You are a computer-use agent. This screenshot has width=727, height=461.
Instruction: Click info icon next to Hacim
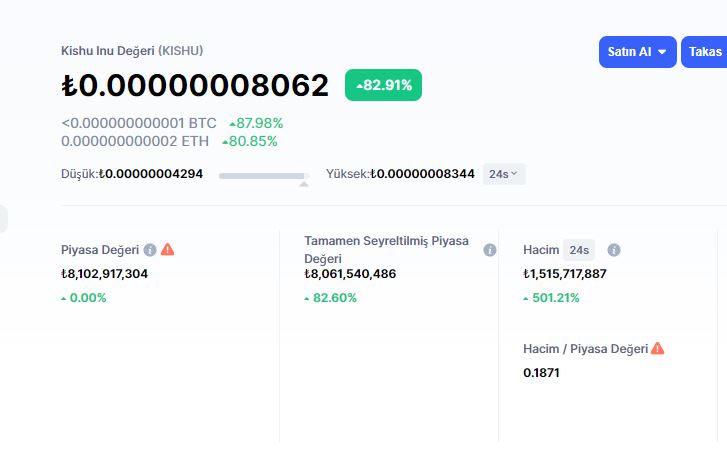tap(614, 250)
